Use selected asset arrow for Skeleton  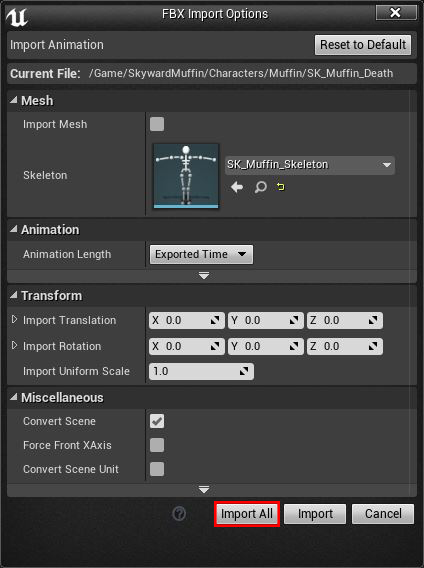click(237, 187)
